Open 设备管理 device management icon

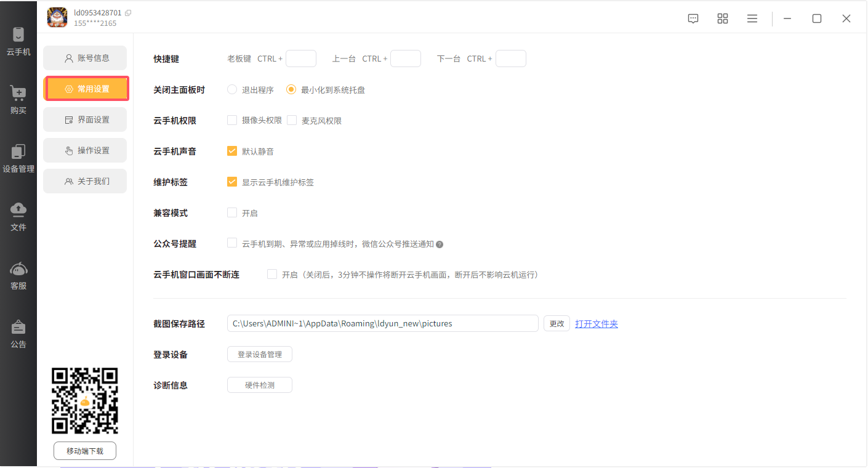[x=18, y=153]
